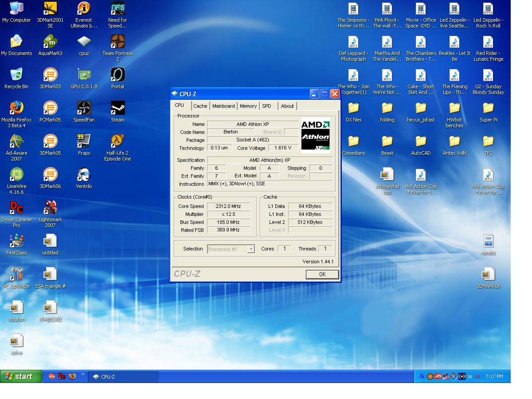532x399 pixels.
Task: Launch PC Optimizer shortcut
Action: pyautogui.click(x=16, y=278)
